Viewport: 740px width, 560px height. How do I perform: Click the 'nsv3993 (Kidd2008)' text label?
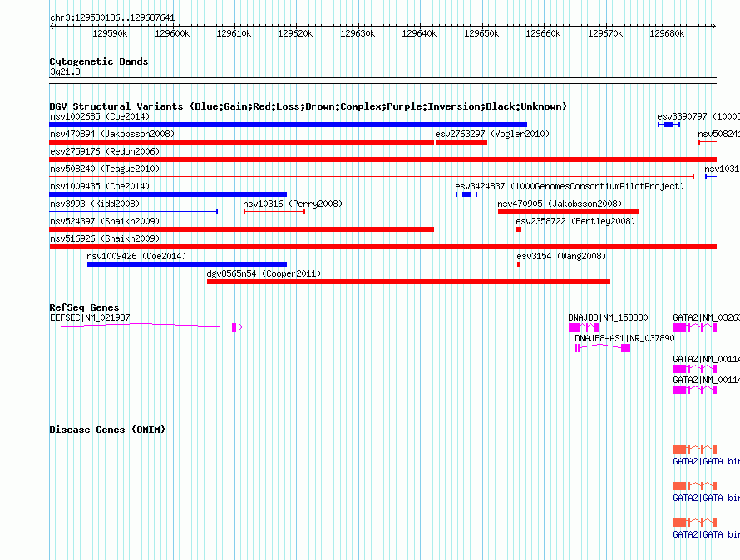click(95, 204)
